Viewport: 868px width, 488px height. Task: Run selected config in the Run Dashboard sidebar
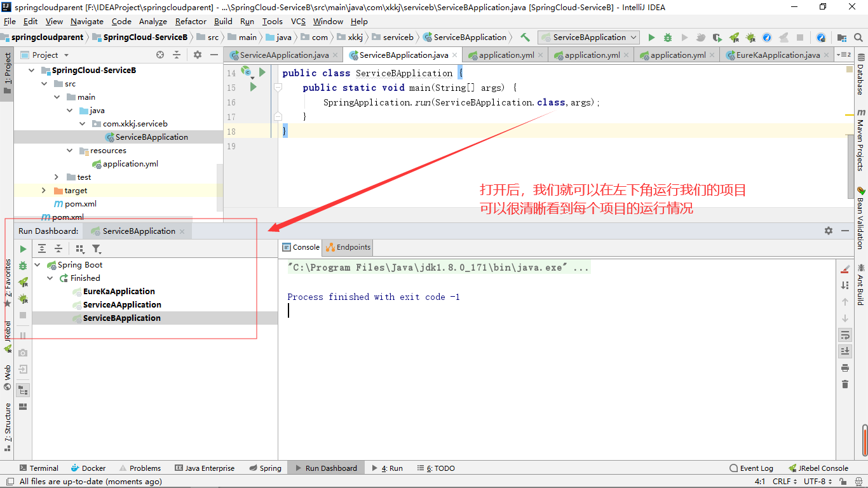[24, 249]
